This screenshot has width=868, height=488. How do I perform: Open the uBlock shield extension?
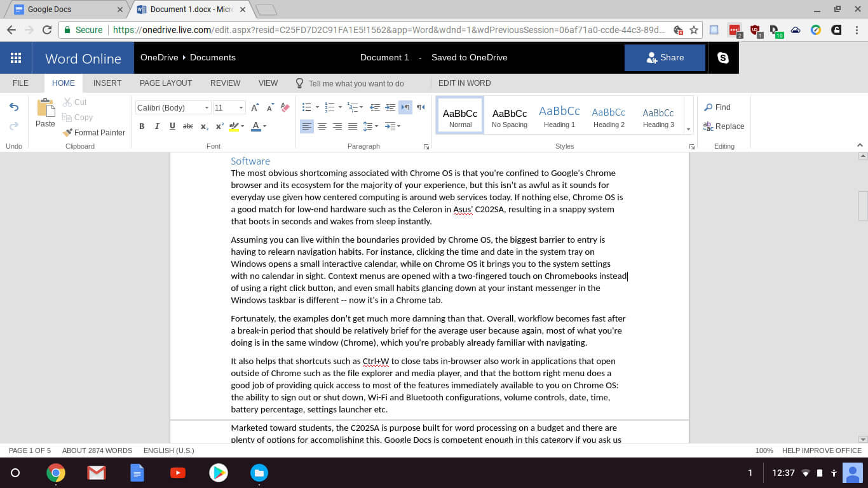pyautogui.click(x=754, y=30)
